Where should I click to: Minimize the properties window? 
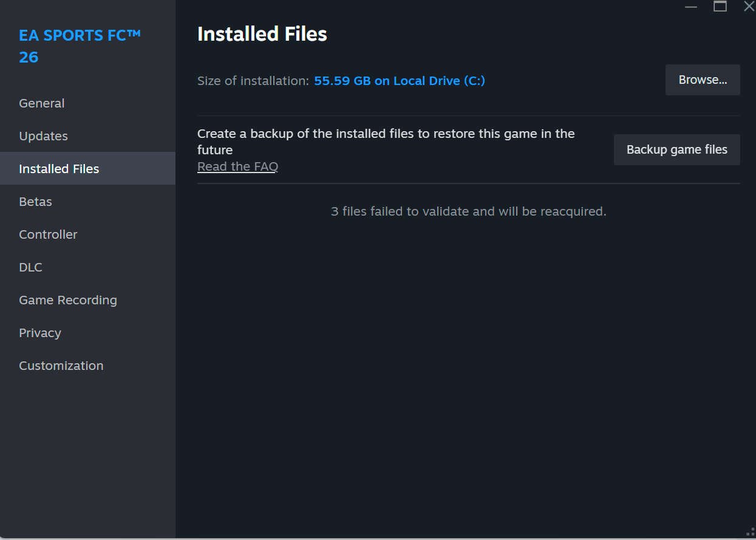click(x=691, y=7)
